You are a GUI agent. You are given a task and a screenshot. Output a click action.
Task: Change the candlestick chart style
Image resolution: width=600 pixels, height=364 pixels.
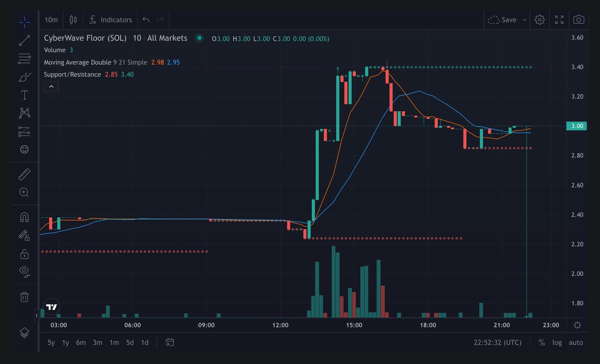(x=73, y=19)
